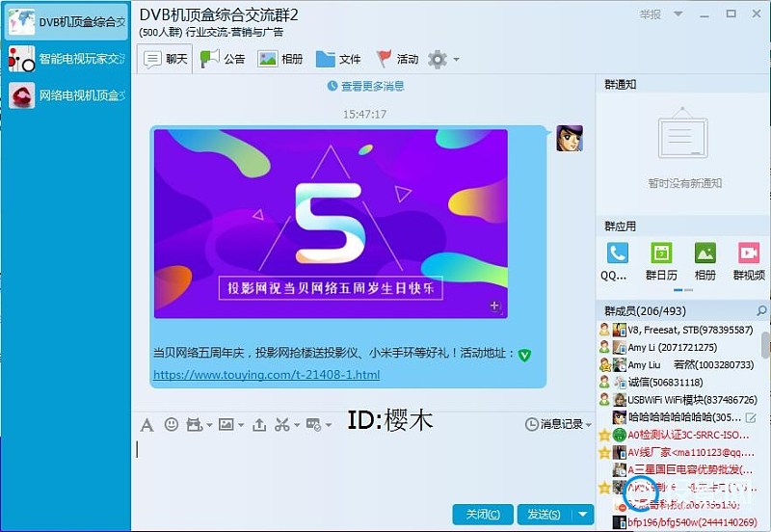Switch to 智能电视玩家交流 group chat
Viewport: 771px width, 532px height.
(x=66, y=59)
